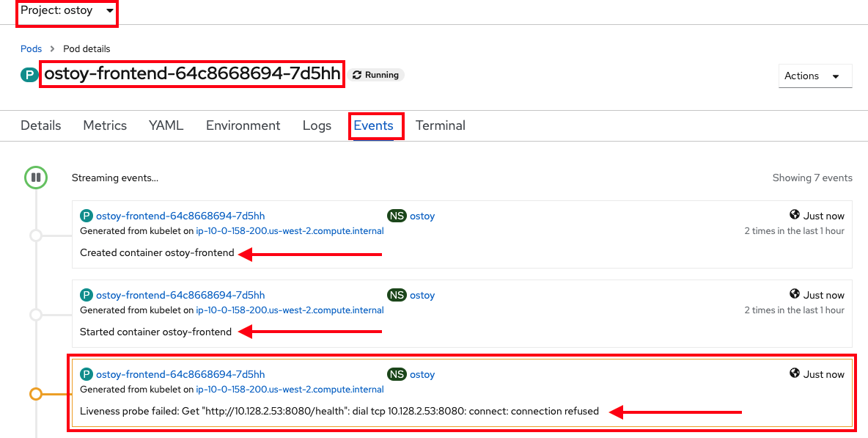Click the Running status sync icon
This screenshot has width=868, height=438.
357,75
